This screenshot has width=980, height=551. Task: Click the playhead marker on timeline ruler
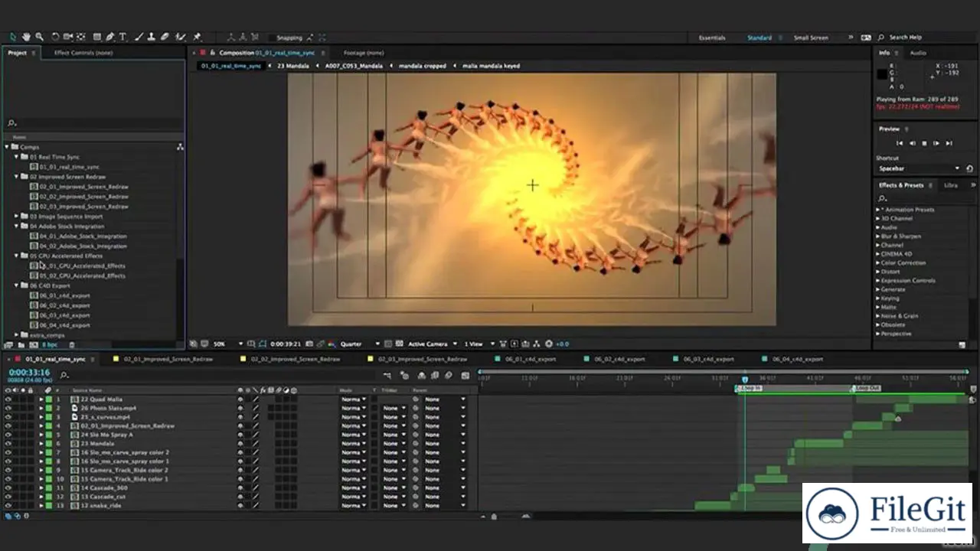[745, 378]
